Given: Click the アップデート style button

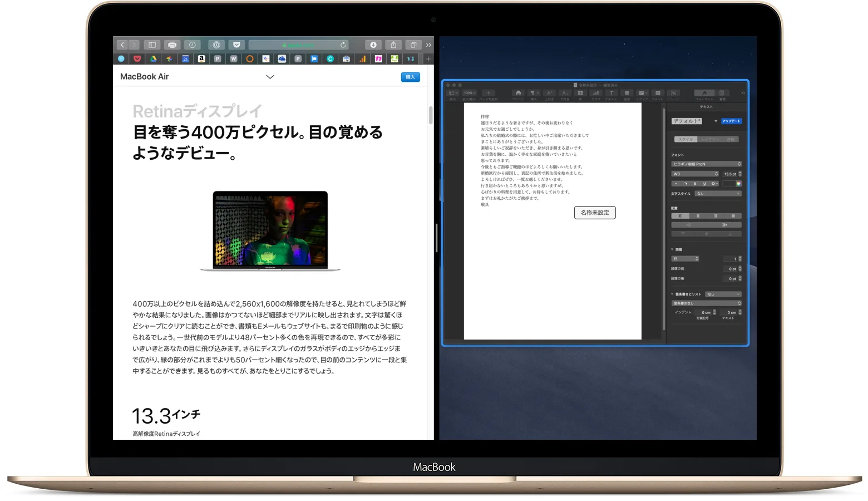Looking at the screenshot, I should click(731, 121).
